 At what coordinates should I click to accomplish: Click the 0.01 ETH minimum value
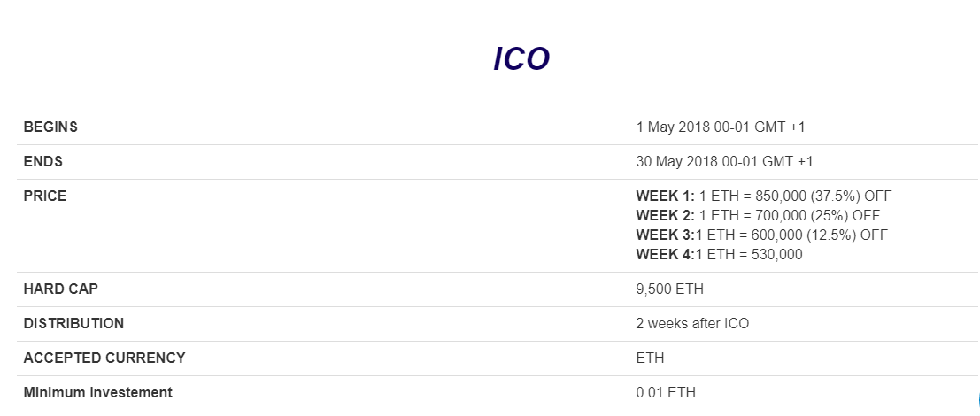pos(666,392)
